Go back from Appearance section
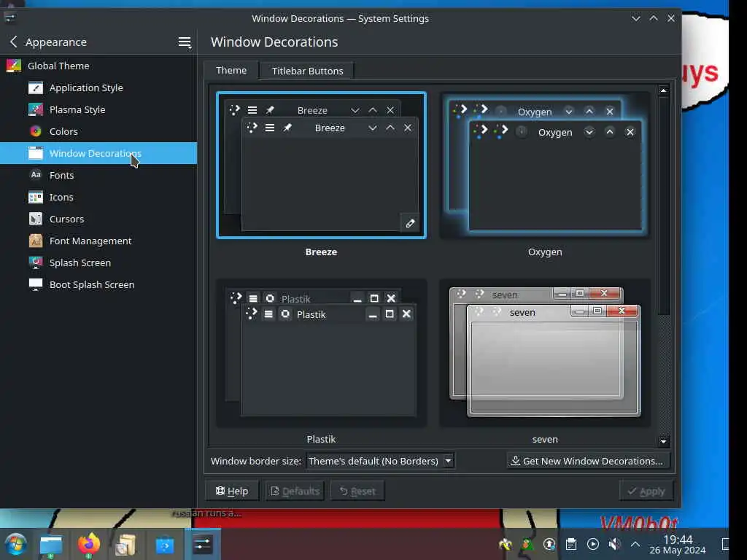The height and width of the screenshot is (560, 747). click(14, 42)
